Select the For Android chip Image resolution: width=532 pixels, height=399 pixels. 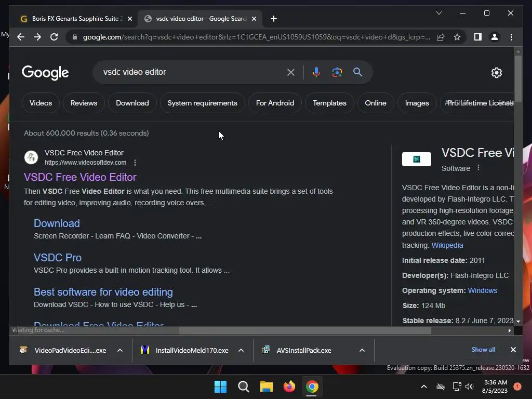click(275, 103)
